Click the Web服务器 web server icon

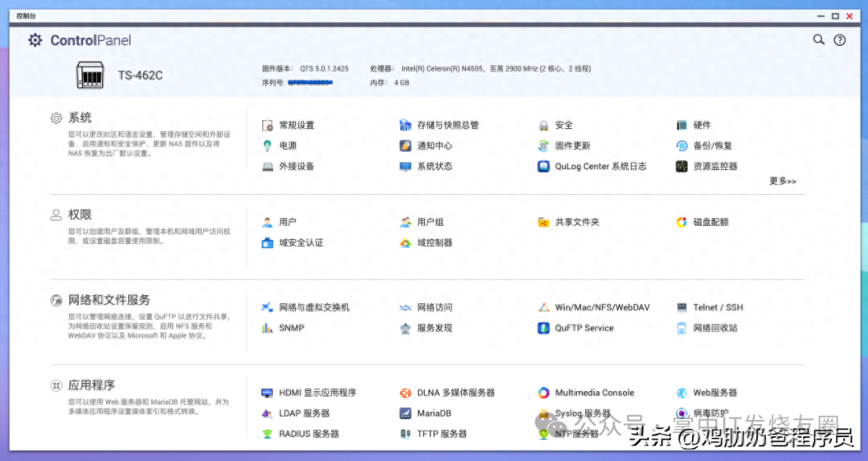click(682, 393)
